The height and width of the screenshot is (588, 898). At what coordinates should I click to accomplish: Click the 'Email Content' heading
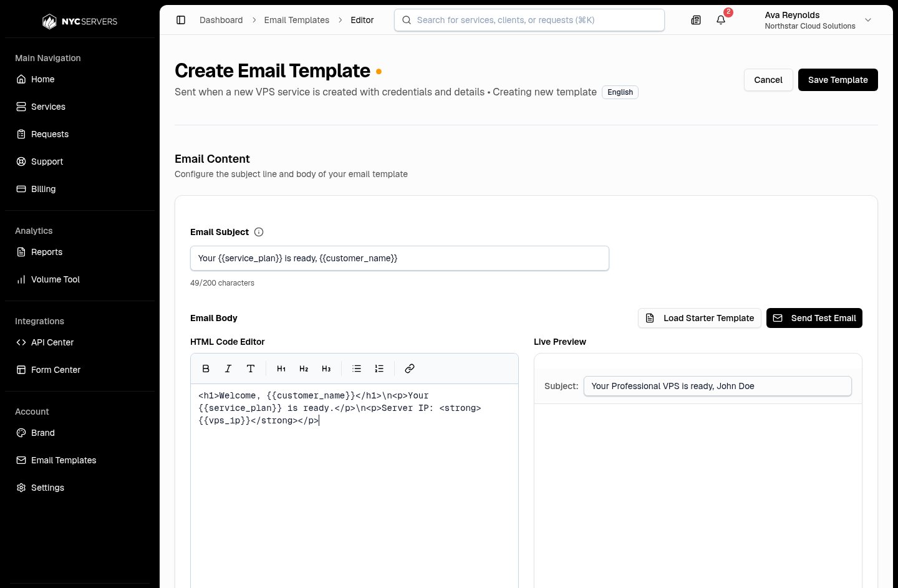tap(212, 159)
